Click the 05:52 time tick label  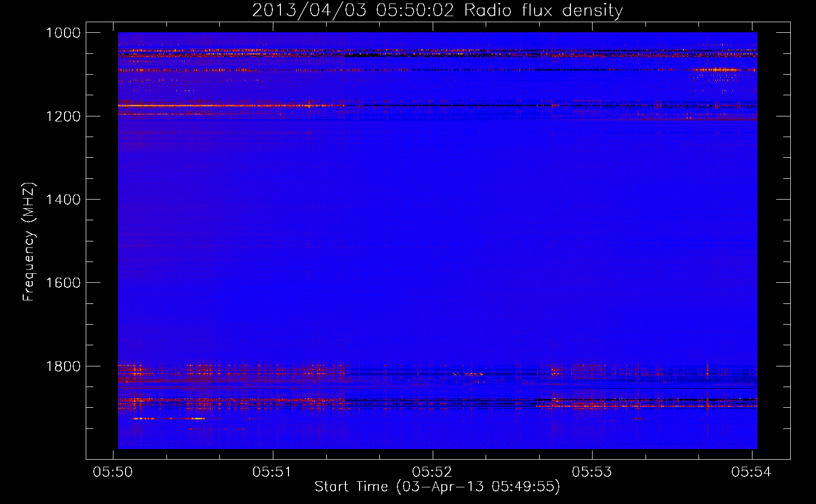pyautogui.click(x=432, y=472)
